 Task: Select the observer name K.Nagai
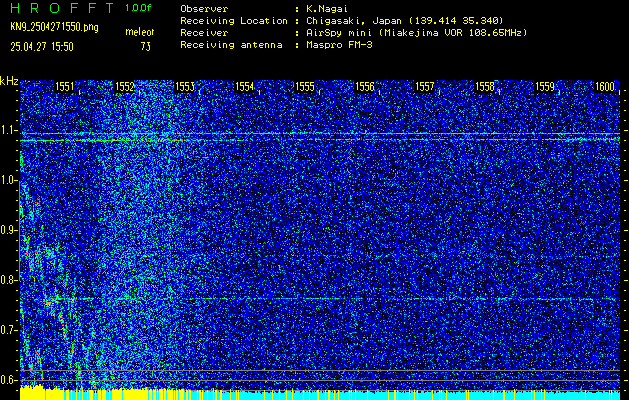pyautogui.click(x=326, y=8)
